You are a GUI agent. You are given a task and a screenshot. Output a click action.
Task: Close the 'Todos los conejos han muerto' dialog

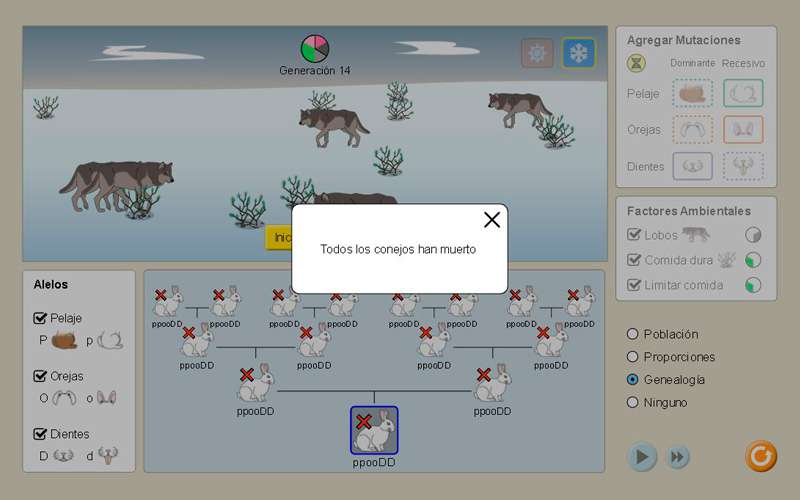pos(491,220)
